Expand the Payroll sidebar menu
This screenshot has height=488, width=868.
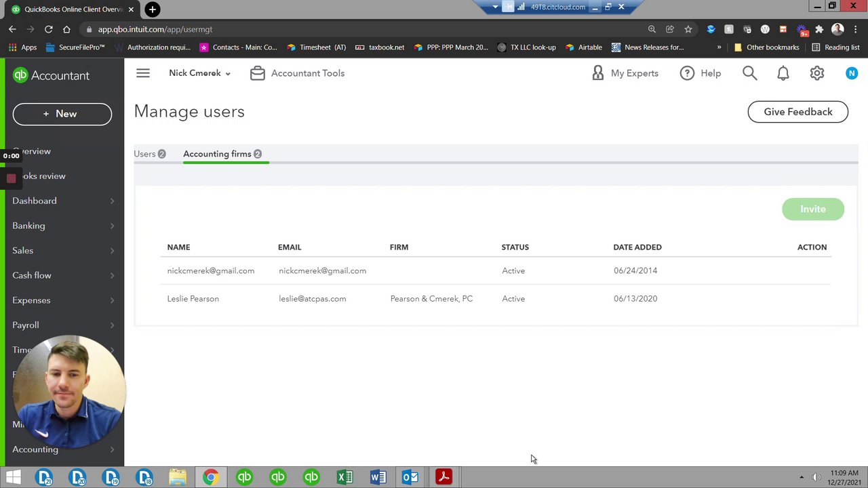tap(62, 325)
